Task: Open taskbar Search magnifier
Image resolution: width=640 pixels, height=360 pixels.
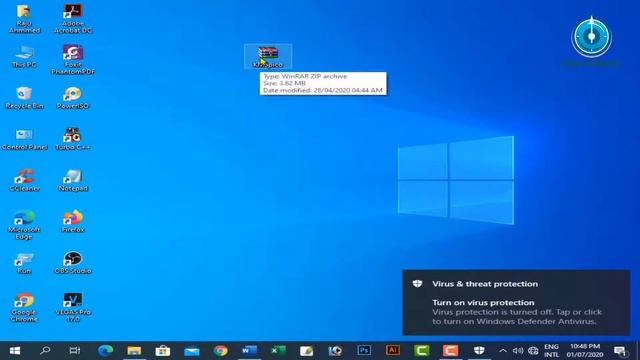Action: [x=45, y=351]
